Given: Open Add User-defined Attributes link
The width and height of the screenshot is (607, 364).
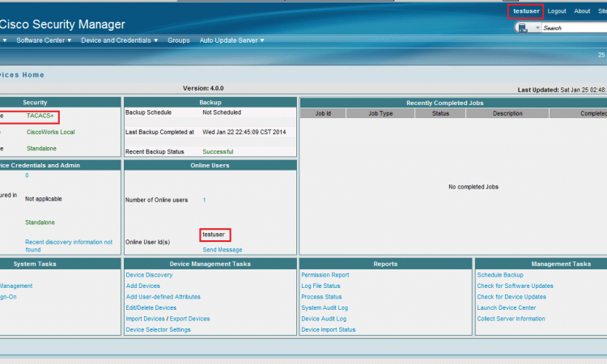Looking at the screenshot, I should [163, 297].
